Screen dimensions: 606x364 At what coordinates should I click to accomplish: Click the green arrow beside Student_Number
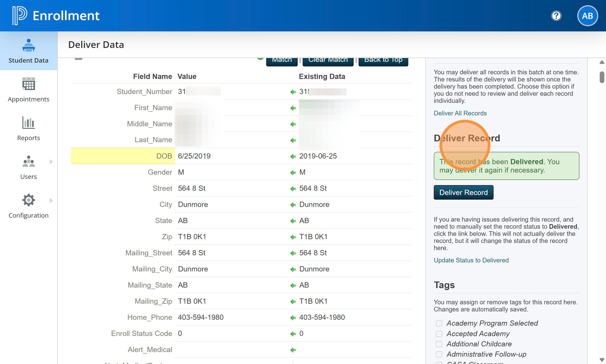click(293, 92)
